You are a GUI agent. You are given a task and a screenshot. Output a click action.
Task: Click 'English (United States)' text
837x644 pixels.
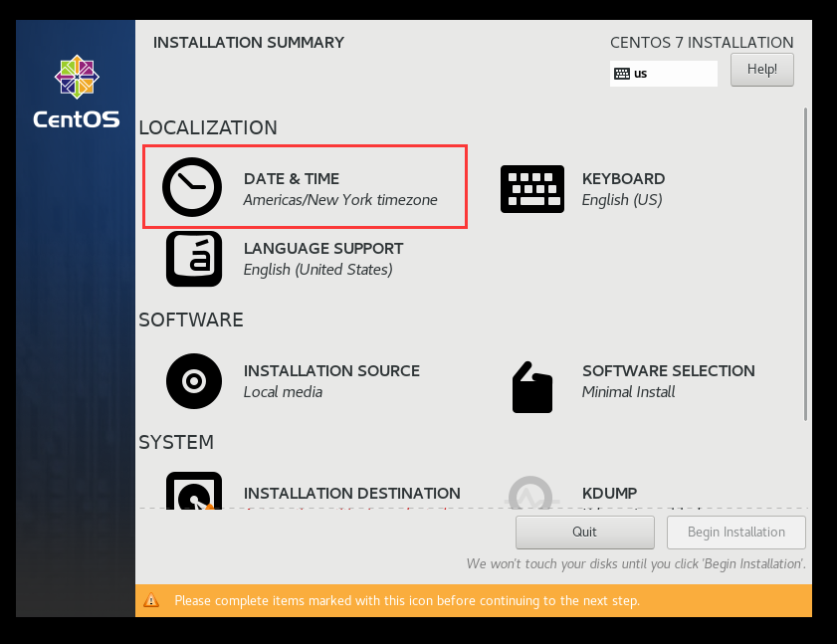(318, 270)
